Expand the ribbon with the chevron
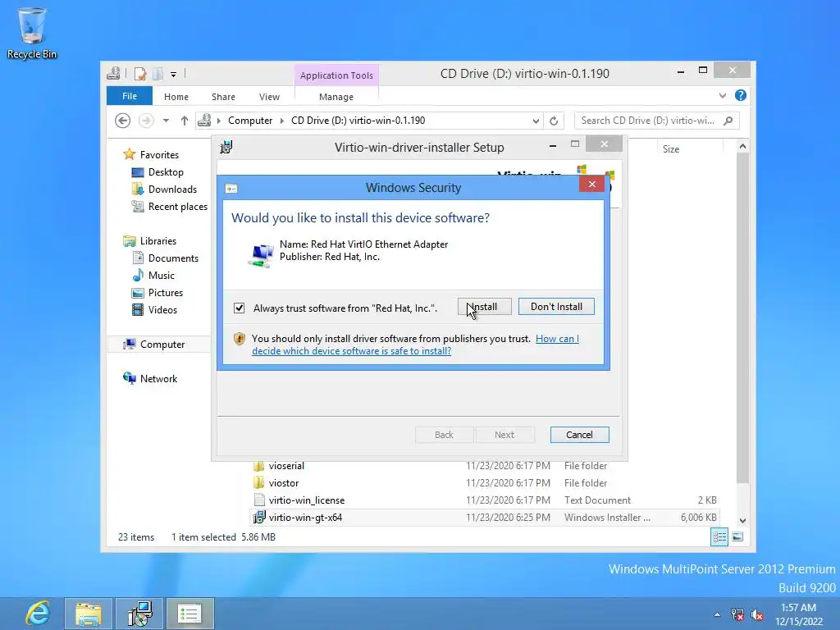Image resolution: width=840 pixels, height=630 pixels. pos(723,96)
